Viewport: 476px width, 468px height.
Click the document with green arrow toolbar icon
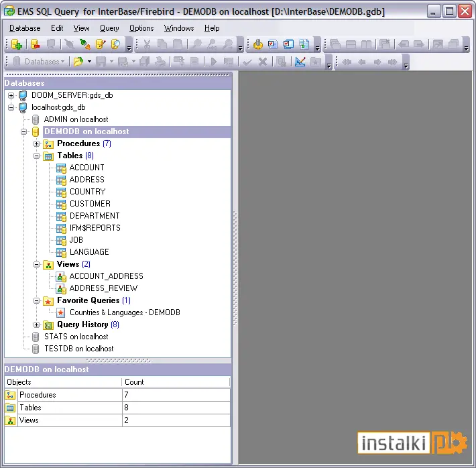point(304,44)
